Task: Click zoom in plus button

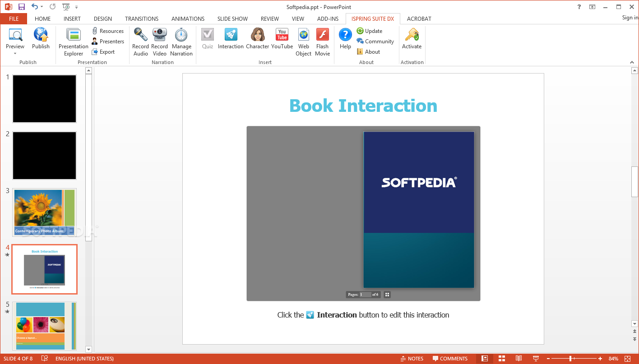Action: click(x=600, y=359)
